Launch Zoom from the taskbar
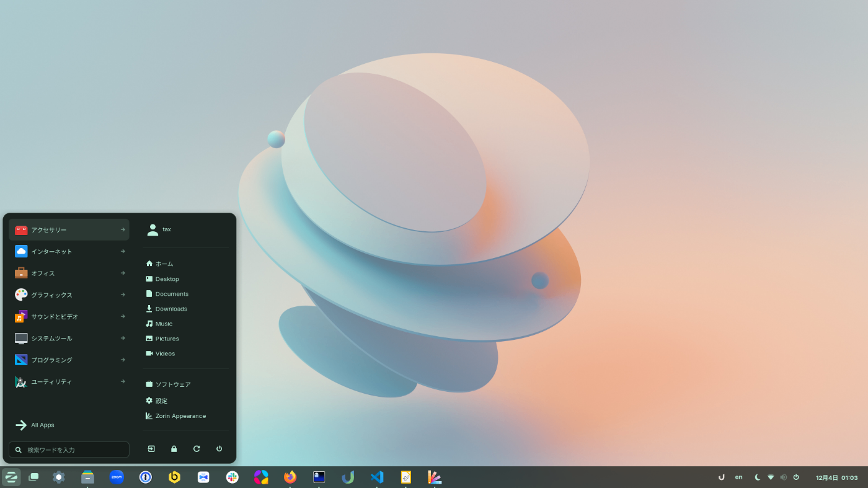 (x=117, y=477)
